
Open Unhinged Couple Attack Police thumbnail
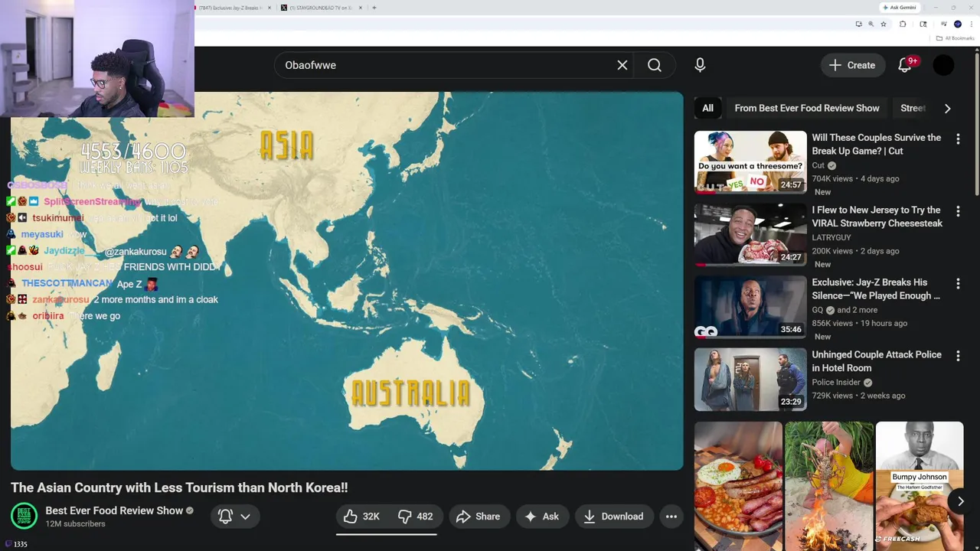tap(750, 379)
